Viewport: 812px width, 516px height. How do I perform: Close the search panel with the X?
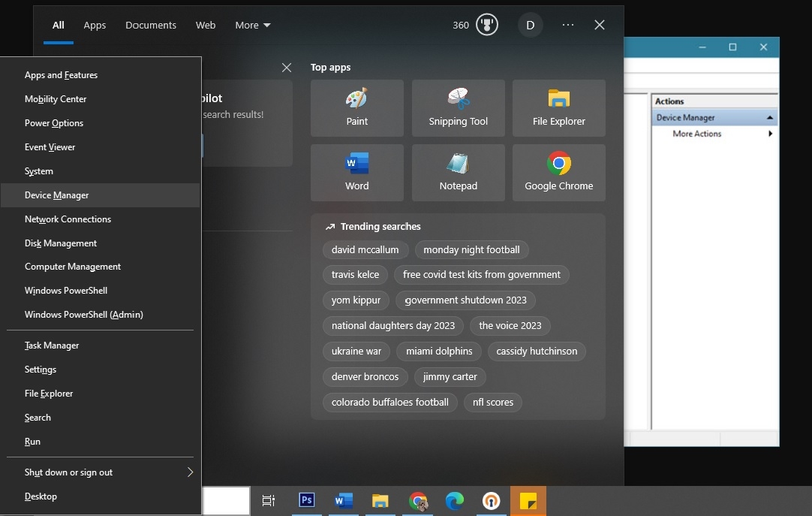click(x=599, y=25)
